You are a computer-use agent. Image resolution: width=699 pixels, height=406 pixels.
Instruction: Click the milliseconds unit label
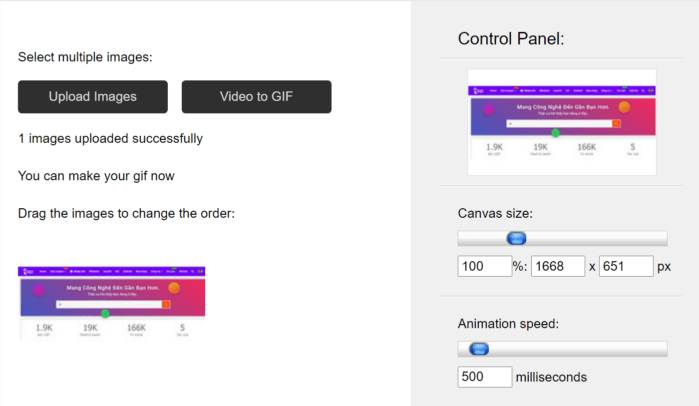[x=551, y=377]
